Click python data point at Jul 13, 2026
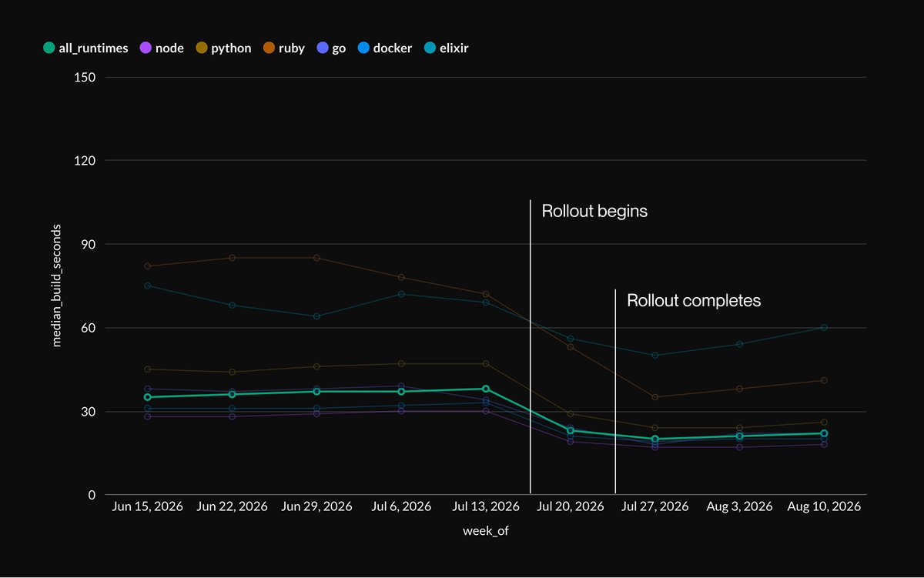The height and width of the screenshot is (578, 924). tap(486, 363)
